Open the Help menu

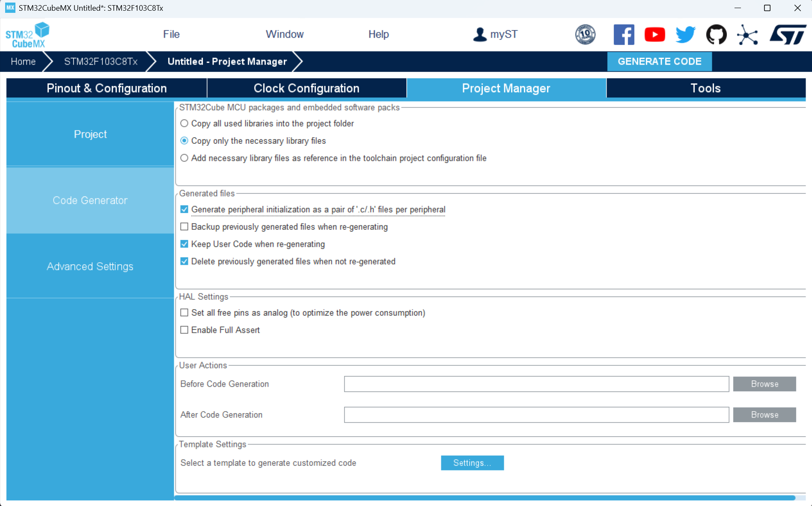click(378, 34)
